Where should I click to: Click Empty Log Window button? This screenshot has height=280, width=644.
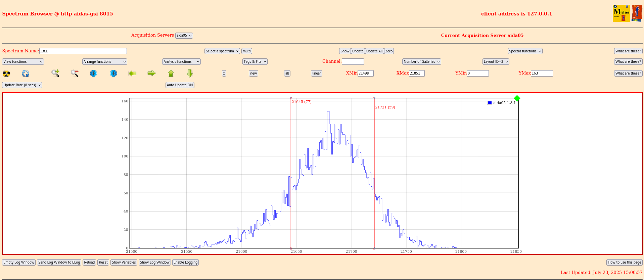click(19, 262)
